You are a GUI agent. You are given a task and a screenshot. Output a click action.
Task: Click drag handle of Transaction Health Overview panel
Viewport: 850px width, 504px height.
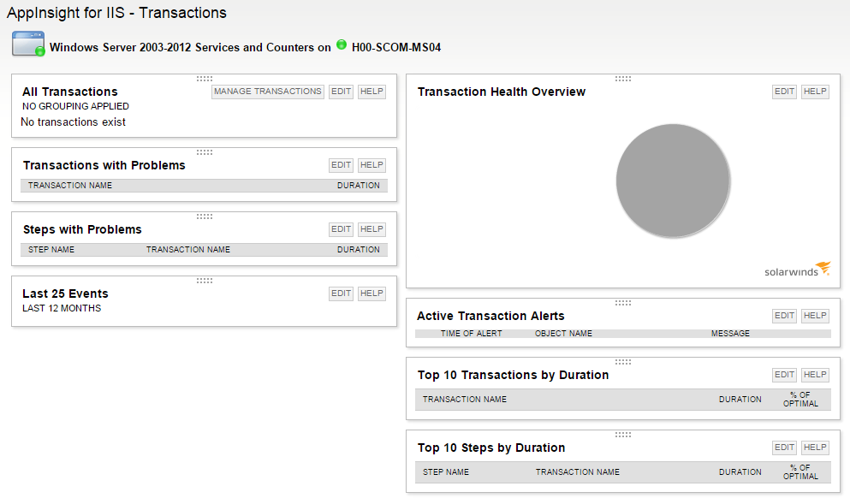coord(623,79)
